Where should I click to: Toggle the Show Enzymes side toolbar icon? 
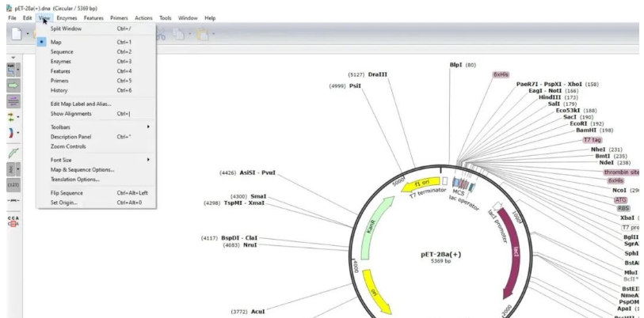(12, 70)
